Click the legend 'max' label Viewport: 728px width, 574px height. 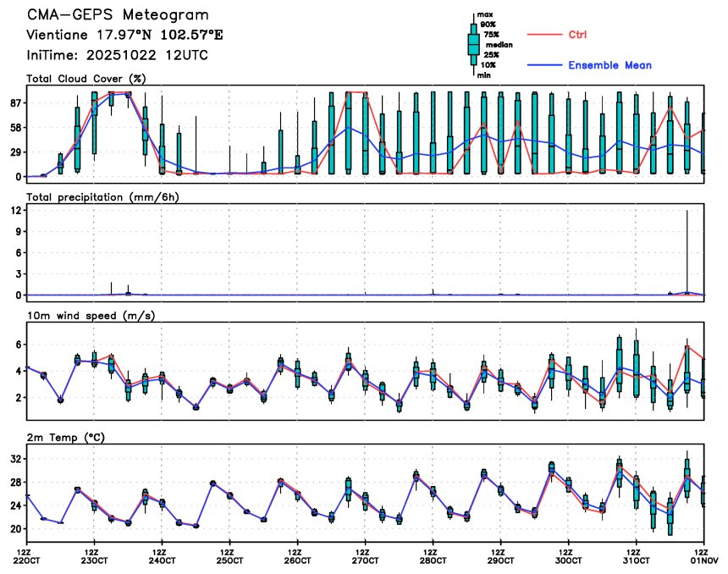[485, 14]
